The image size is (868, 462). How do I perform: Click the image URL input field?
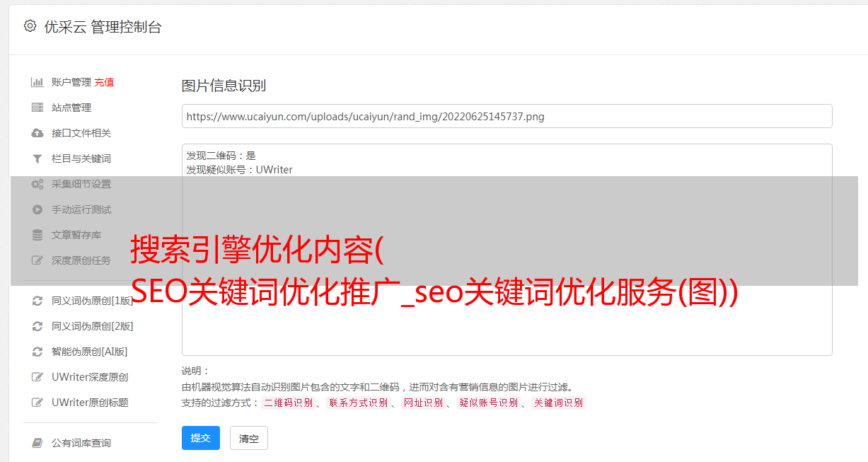tap(507, 116)
